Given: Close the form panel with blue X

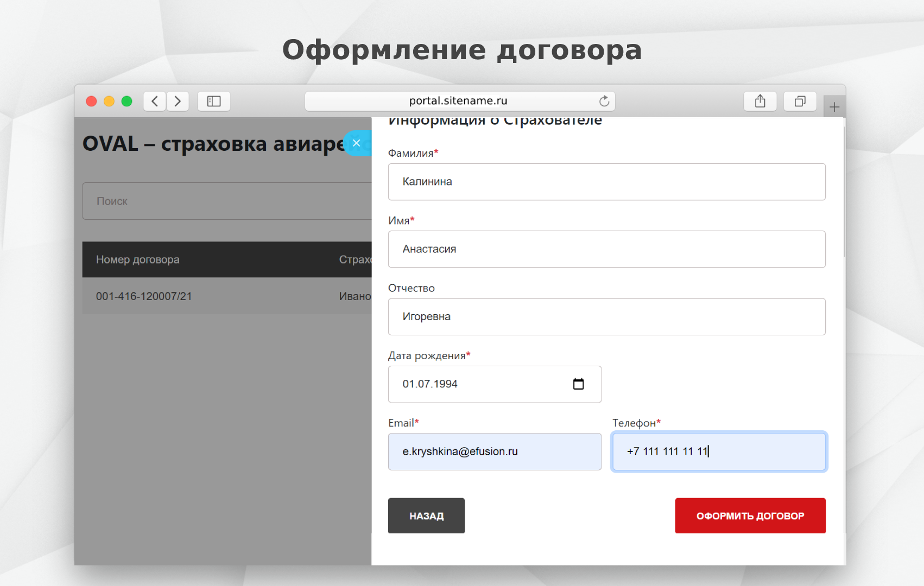Looking at the screenshot, I should [357, 143].
